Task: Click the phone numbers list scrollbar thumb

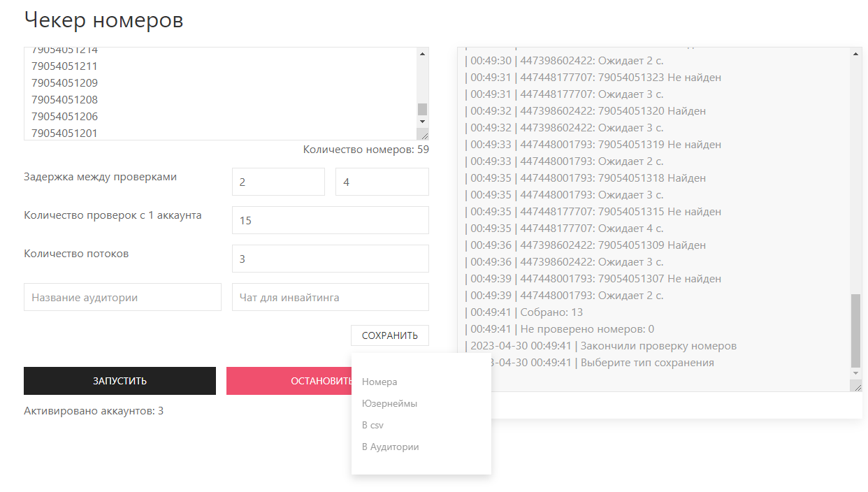Action: pyautogui.click(x=422, y=109)
